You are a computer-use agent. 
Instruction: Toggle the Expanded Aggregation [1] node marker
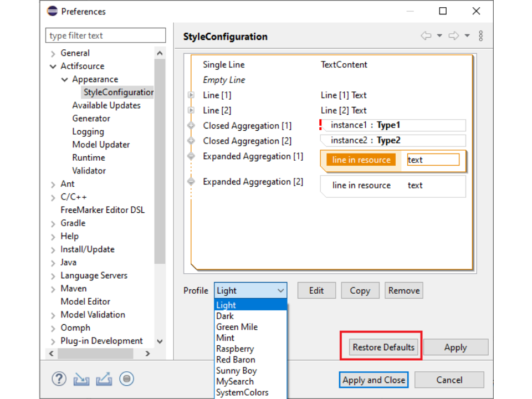pos(191,156)
